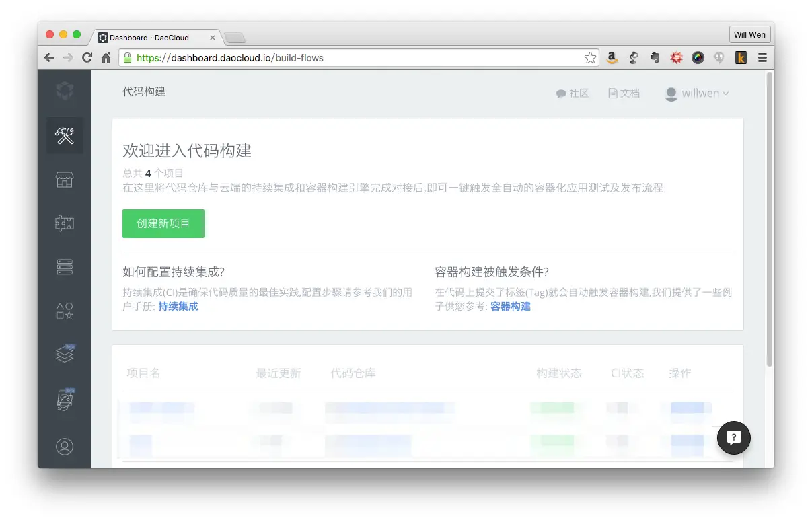Open the server stack sidebar icon
The height and width of the screenshot is (522, 812).
(65, 267)
